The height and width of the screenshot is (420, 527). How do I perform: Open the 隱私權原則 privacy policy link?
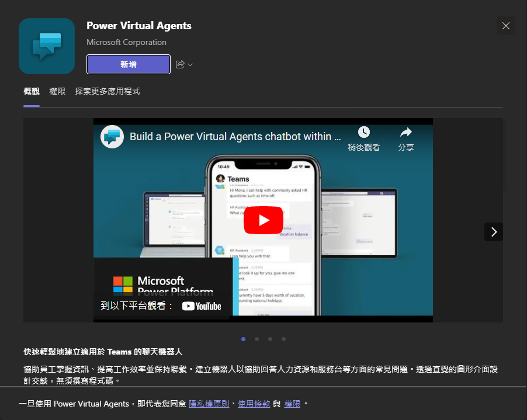click(x=209, y=404)
